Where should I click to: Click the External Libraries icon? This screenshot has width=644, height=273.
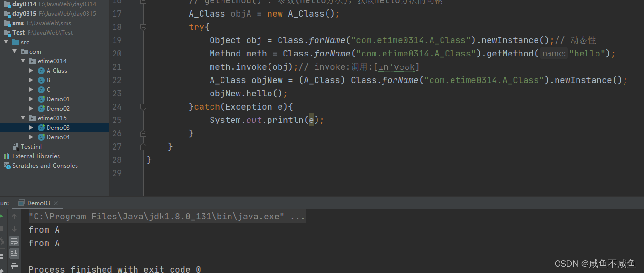pyautogui.click(x=7, y=156)
